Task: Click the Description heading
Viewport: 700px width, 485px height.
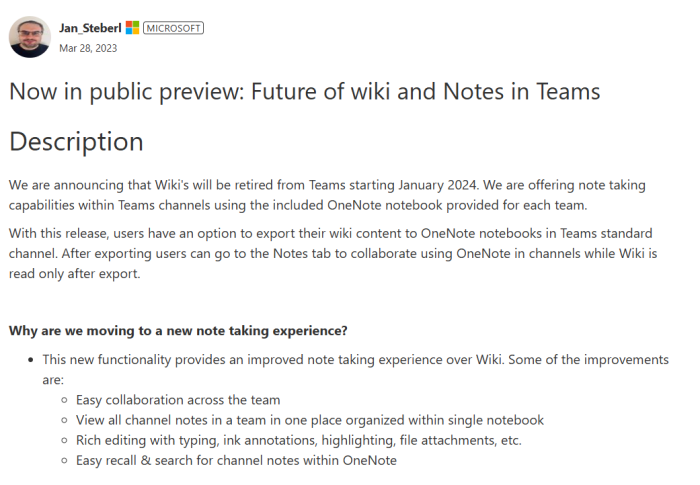Action: 76,142
